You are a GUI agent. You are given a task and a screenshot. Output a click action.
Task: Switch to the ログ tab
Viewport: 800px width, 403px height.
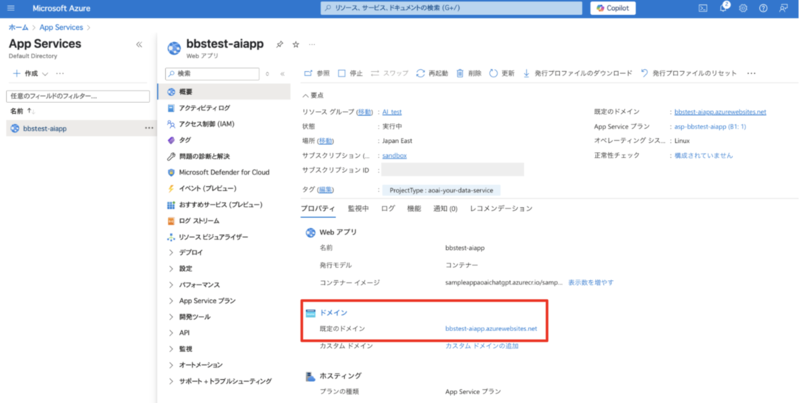388,209
